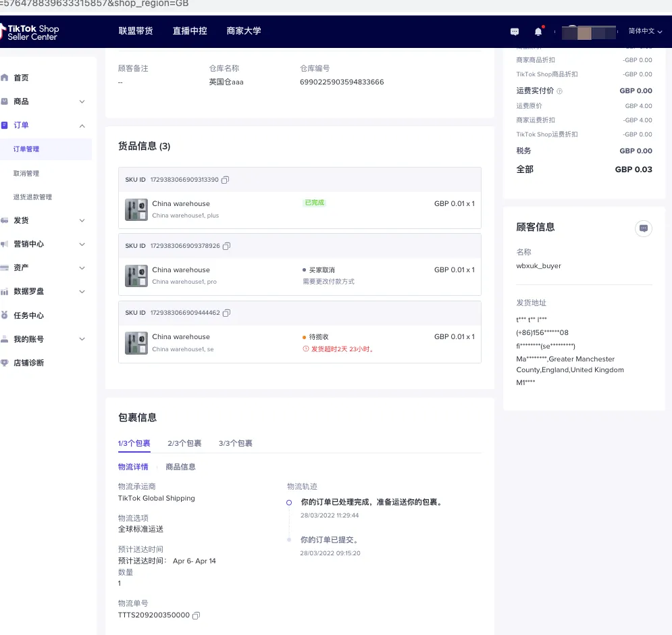Open 联盟带货 in the top menu
Image resolution: width=672 pixels, height=635 pixels.
click(x=135, y=31)
